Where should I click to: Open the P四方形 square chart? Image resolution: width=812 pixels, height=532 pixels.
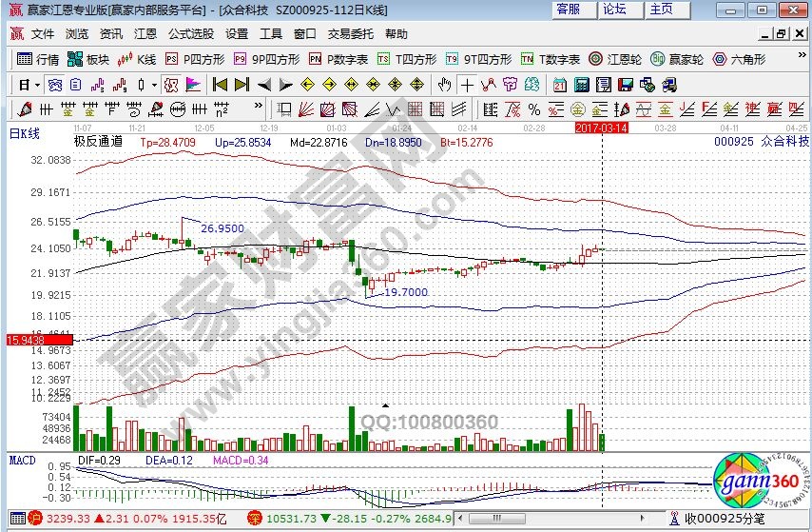coord(197,59)
